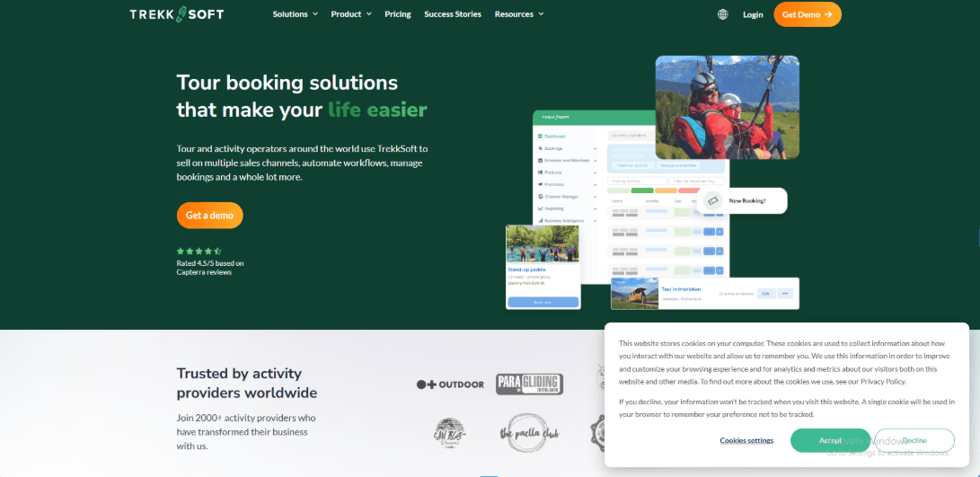Click the 'life easier' green headline text
The width and height of the screenshot is (980, 477).
377,110
